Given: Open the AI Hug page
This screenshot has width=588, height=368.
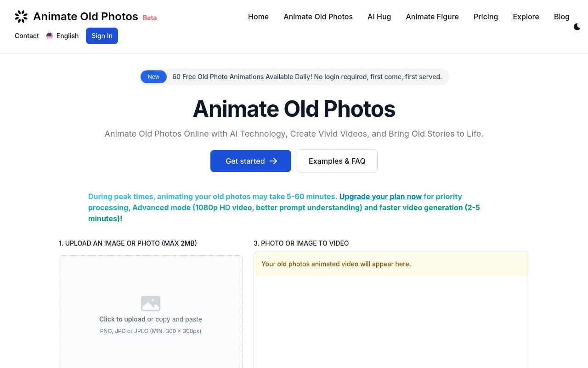Looking at the screenshot, I should tap(379, 17).
